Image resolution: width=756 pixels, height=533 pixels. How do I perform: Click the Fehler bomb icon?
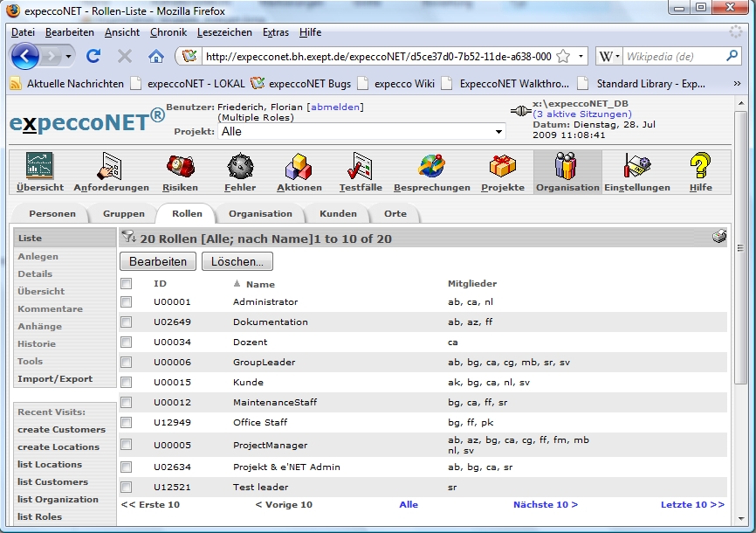tap(240, 166)
